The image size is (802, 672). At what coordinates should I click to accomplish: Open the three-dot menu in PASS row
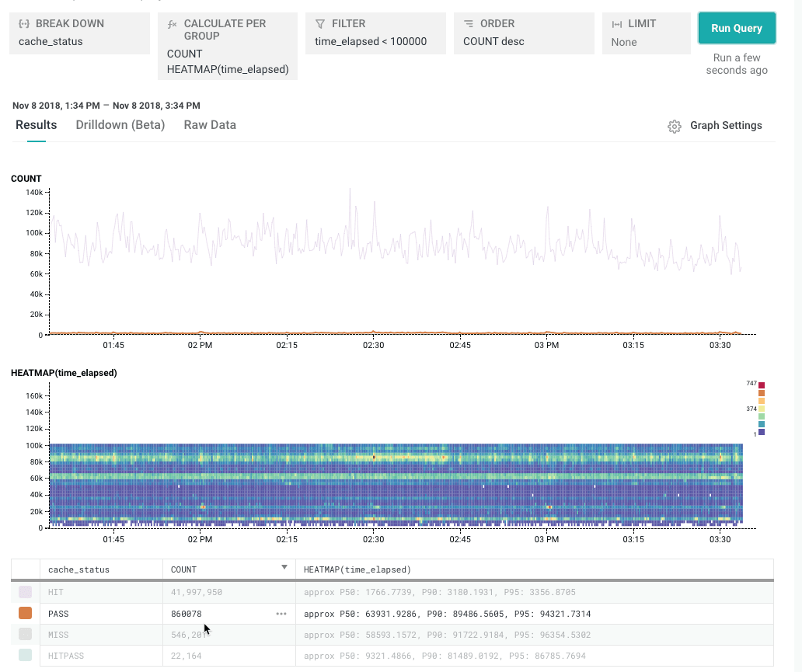(281, 614)
